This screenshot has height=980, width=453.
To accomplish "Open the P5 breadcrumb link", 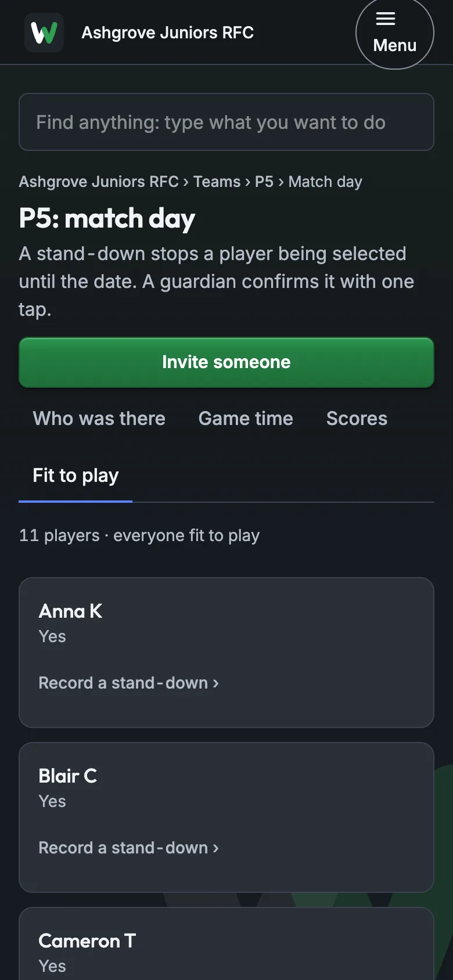I will pos(264,182).
